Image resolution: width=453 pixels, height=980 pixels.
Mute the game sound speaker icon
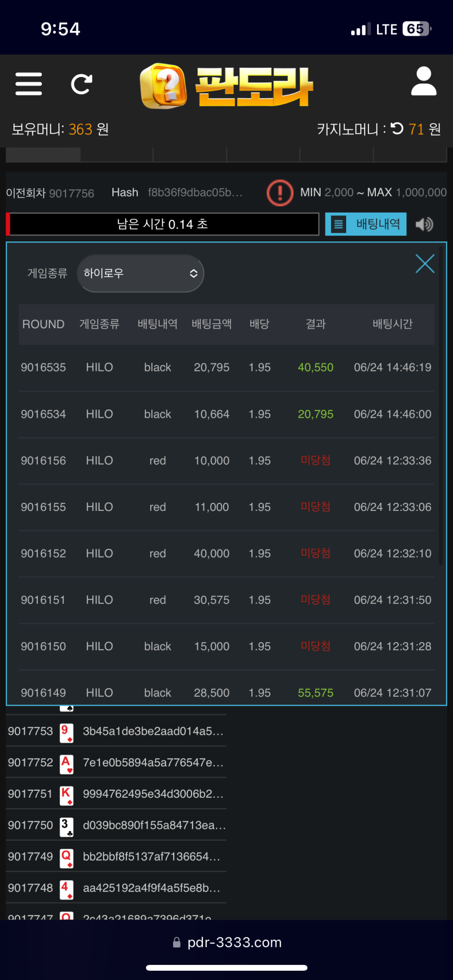coord(424,224)
